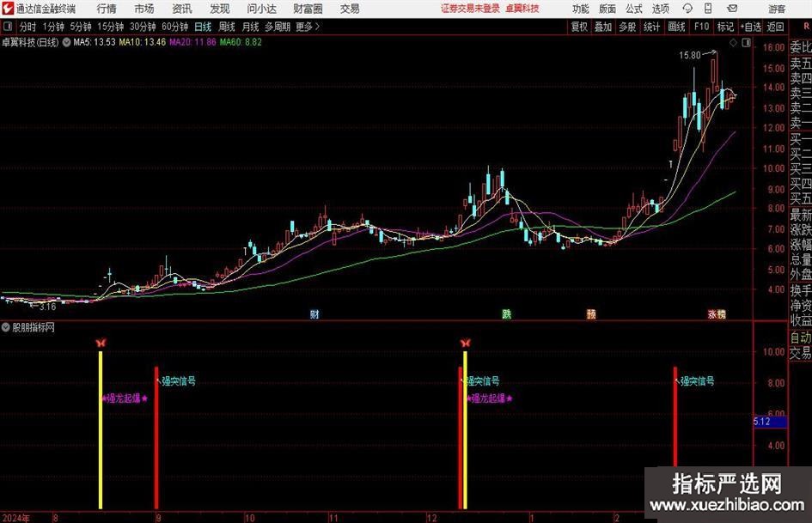Toggle the side panel icon near price axis
The image size is (812, 523).
(x=746, y=43)
